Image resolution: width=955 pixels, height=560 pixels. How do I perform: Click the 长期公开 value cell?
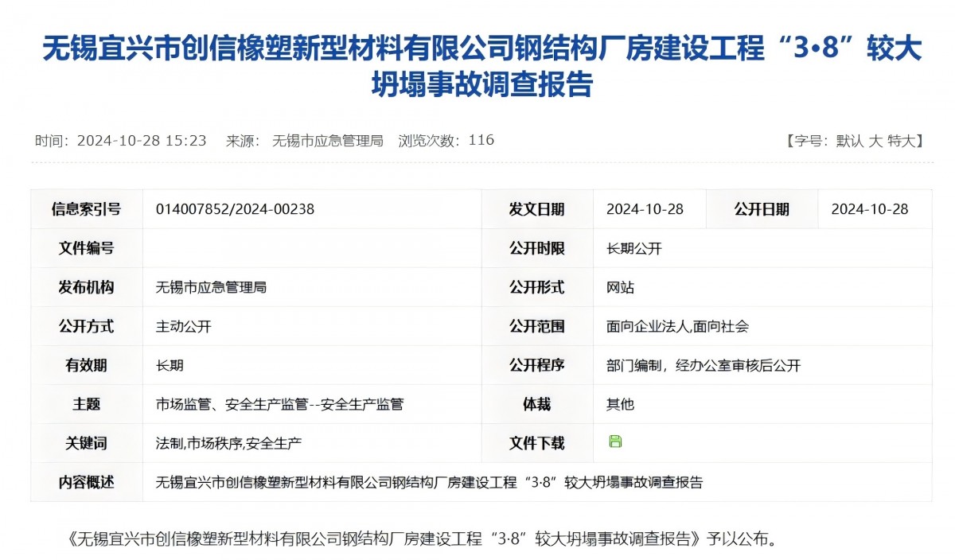click(x=633, y=248)
